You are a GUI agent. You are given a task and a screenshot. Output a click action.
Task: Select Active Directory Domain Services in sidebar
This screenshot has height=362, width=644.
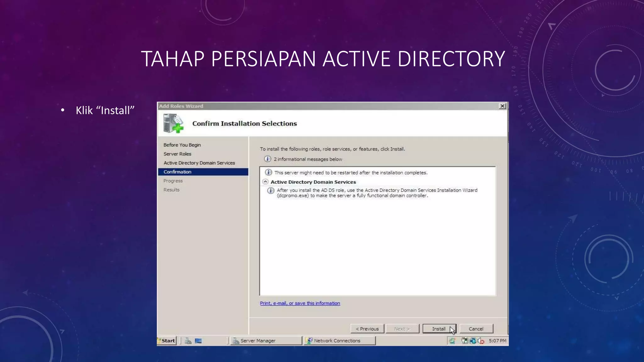[x=199, y=163]
